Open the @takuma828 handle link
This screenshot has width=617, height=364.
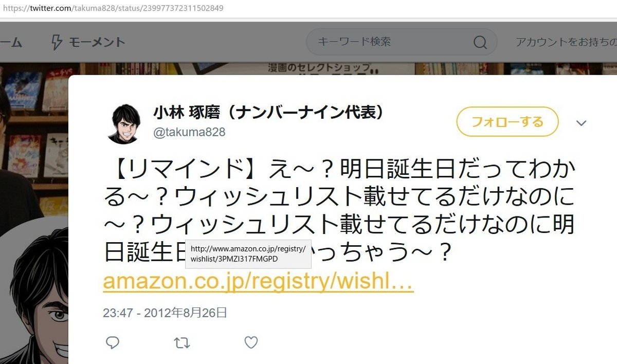pyautogui.click(x=189, y=132)
